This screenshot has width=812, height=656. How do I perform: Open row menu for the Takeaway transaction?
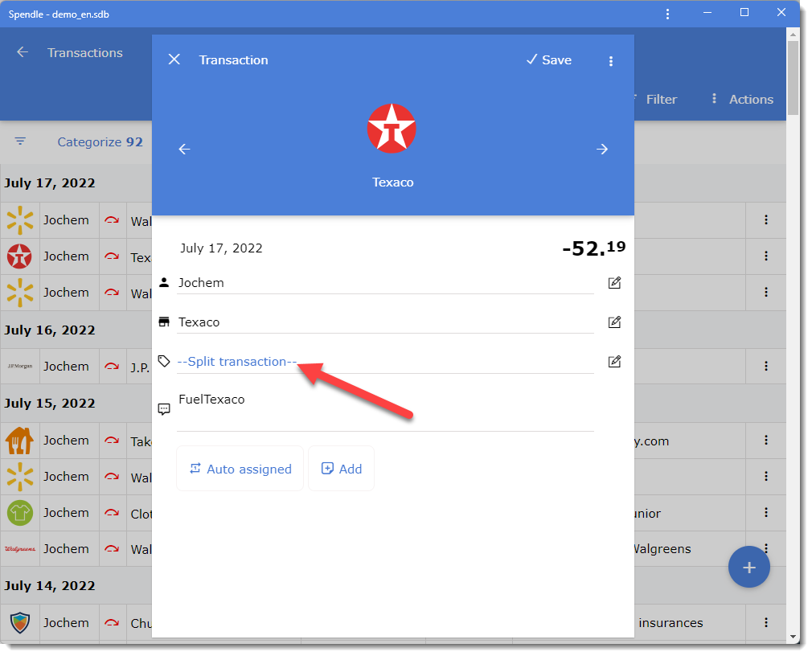point(766,440)
